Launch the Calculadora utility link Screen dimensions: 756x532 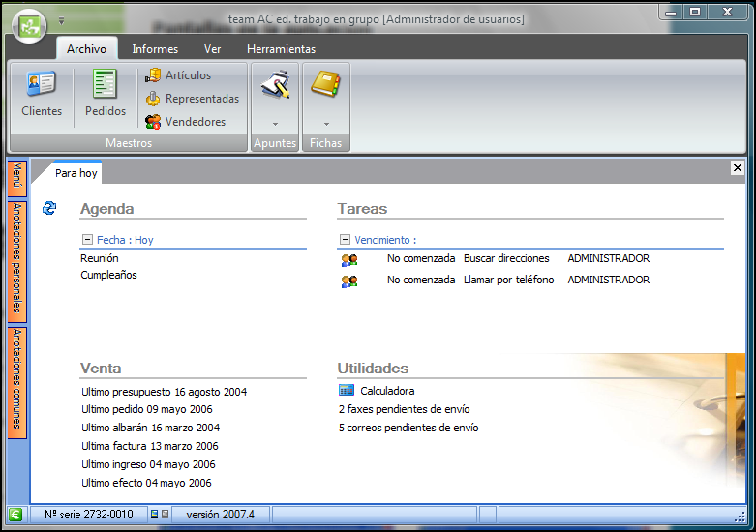(x=387, y=391)
